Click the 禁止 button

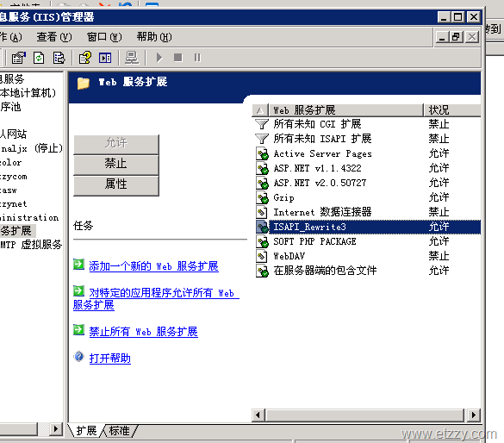click(116, 165)
